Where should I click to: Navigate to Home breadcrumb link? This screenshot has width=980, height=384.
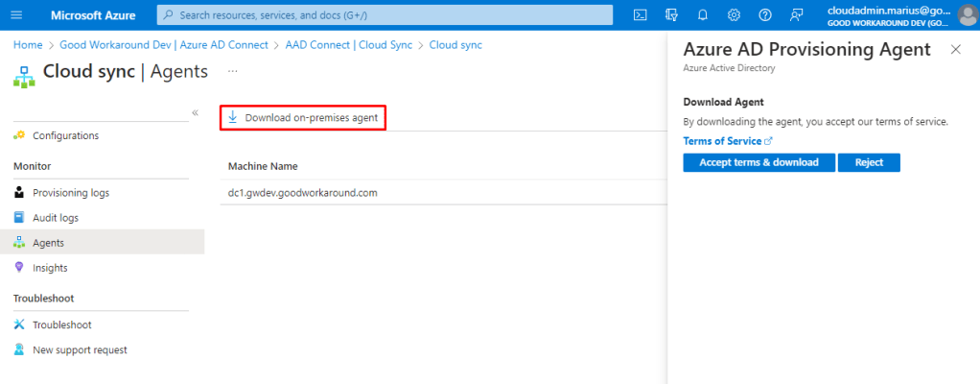pos(28,45)
